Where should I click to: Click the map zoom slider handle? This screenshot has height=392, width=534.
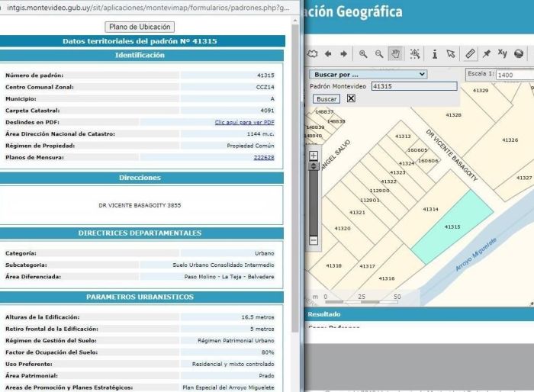click(314, 166)
